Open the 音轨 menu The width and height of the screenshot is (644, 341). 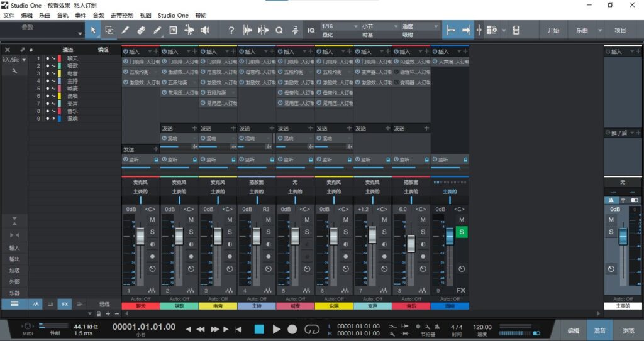point(63,15)
